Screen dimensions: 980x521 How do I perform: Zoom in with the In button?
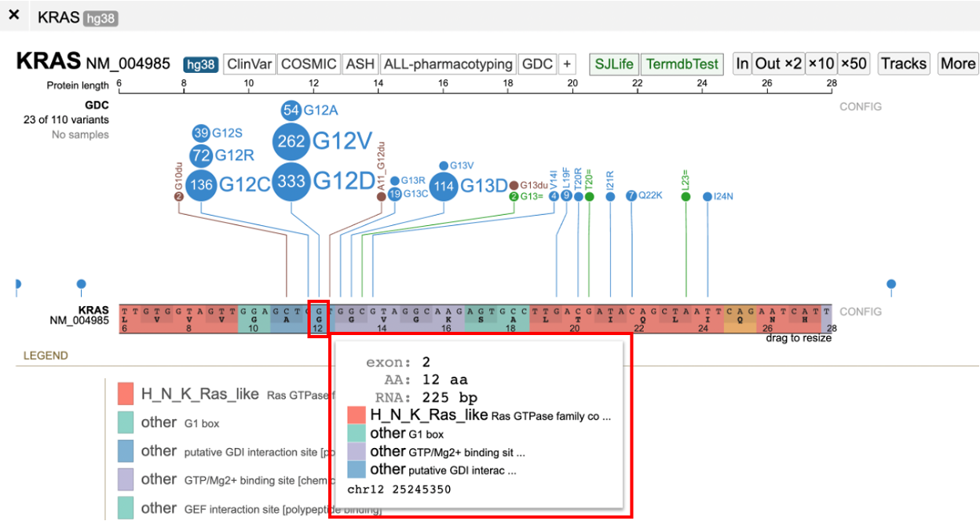pyautogui.click(x=741, y=64)
